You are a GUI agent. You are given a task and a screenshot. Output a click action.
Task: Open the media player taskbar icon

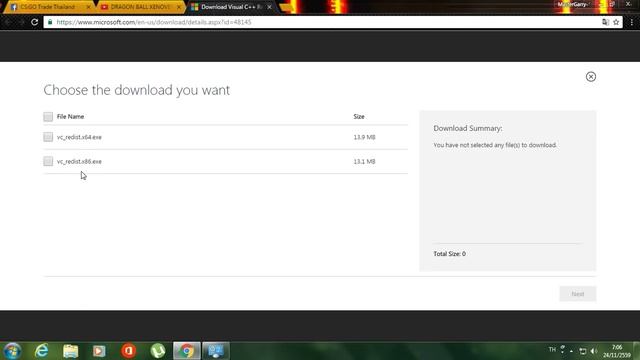[x=99, y=351]
